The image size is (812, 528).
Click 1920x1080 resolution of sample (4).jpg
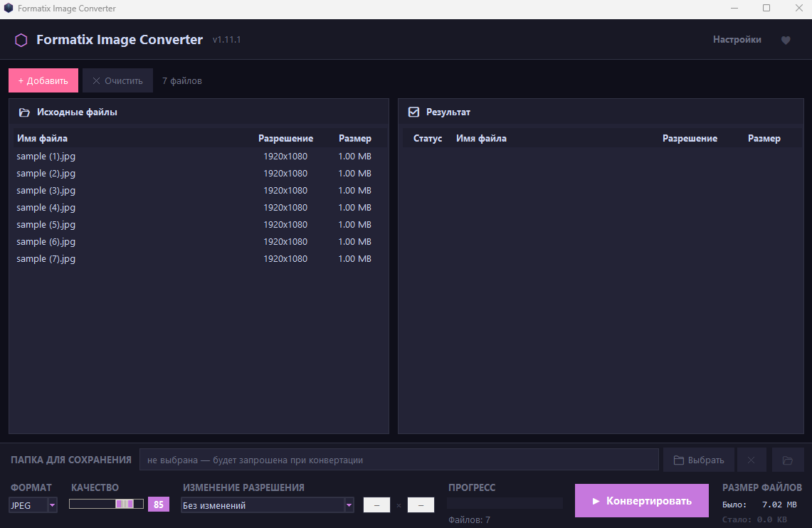(x=285, y=207)
